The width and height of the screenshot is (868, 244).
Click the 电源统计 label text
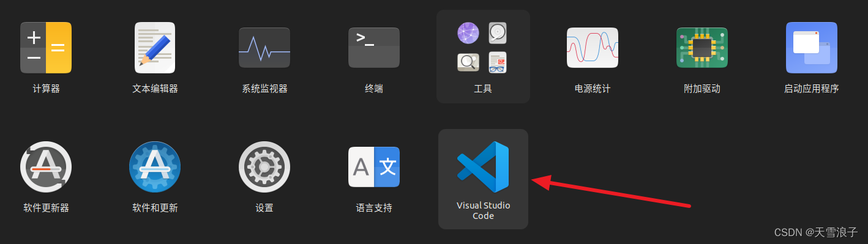[593, 89]
